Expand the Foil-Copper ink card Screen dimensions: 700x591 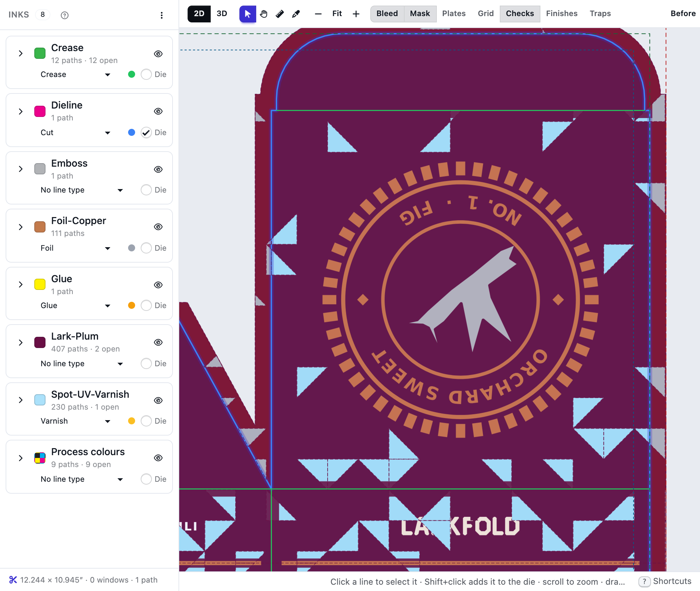pyautogui.click(x=21, y=227)
